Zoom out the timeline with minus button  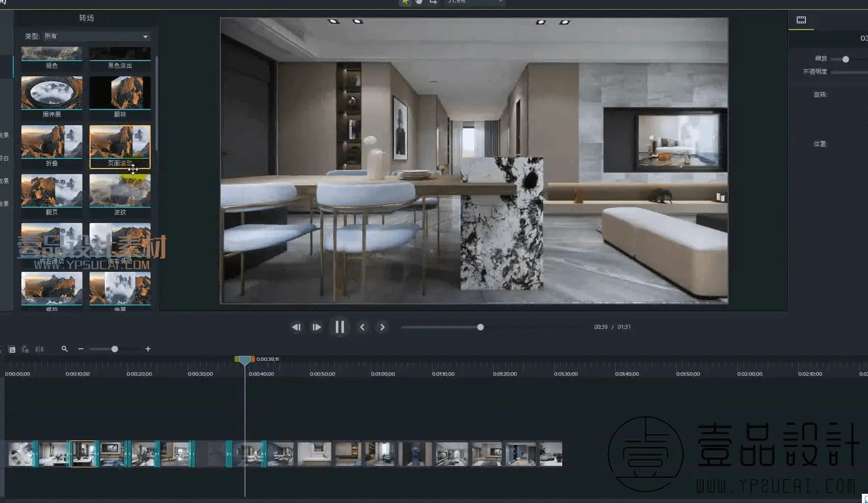(x=81, y=349)
